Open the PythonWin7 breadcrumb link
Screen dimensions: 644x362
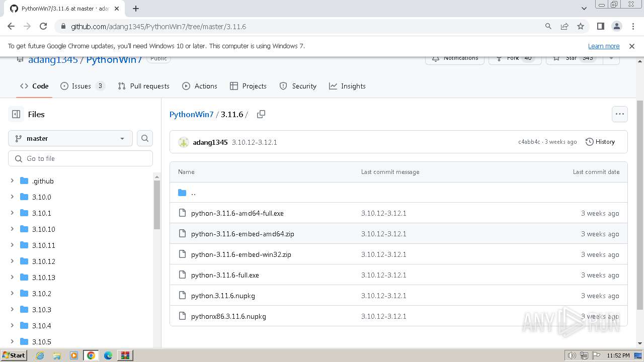click(x=192, y=114)
